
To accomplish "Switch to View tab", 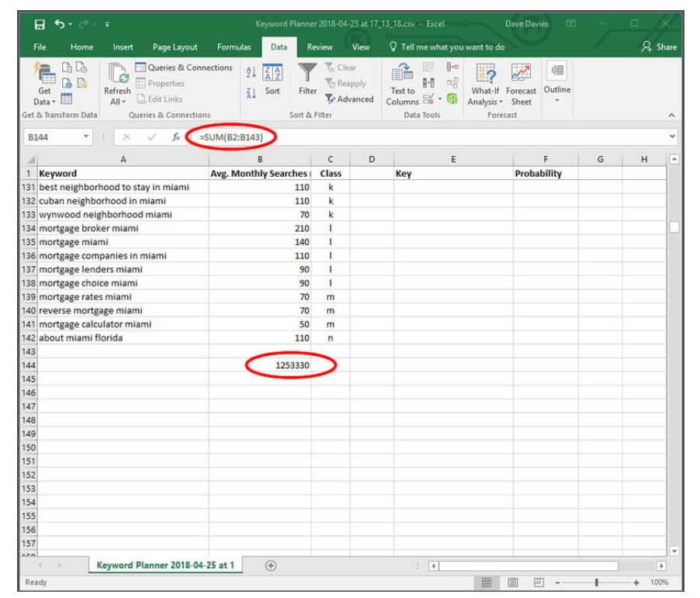I will point(361,47).
